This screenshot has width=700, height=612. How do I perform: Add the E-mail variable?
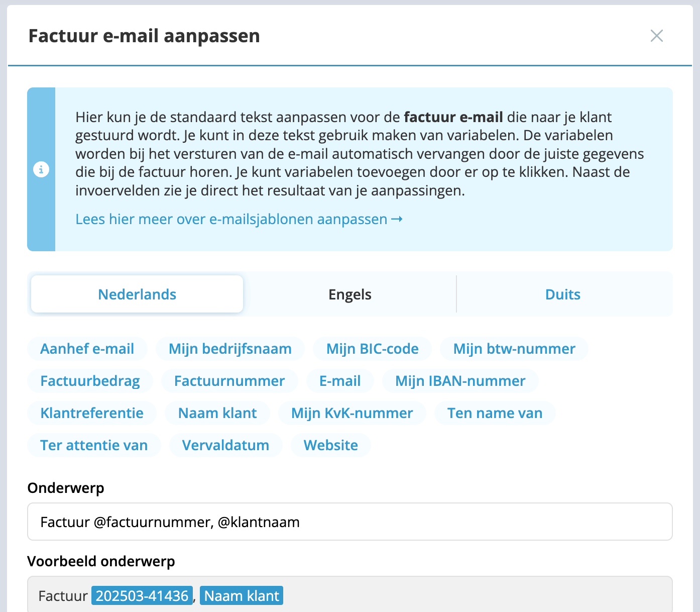coord(340,381)
